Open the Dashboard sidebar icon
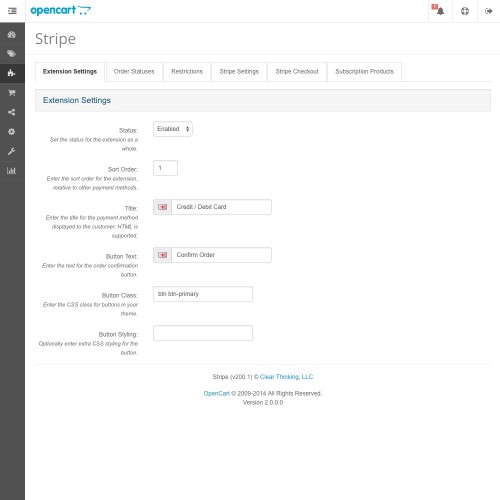 tap(12, 35)
